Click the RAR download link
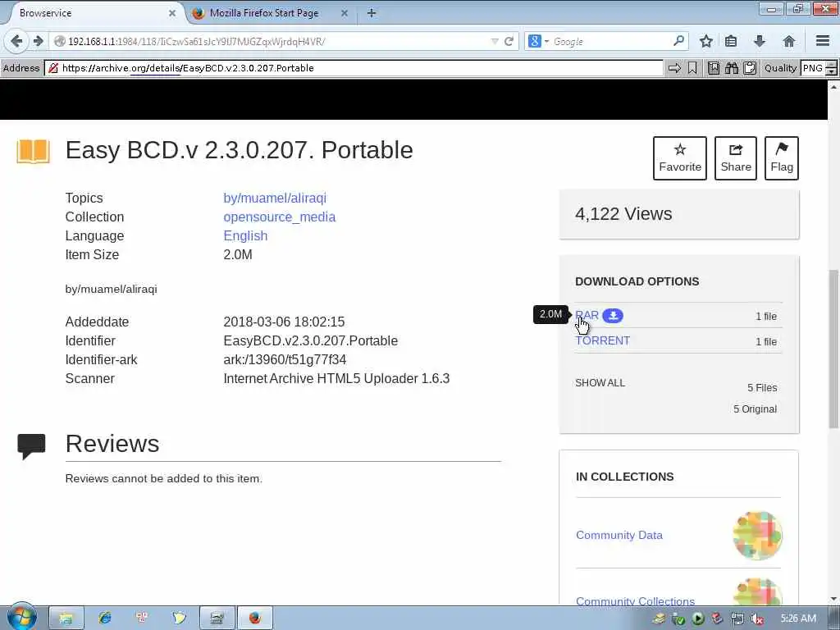The height and width of the screenshot is (630, 840). coord(587,315)
